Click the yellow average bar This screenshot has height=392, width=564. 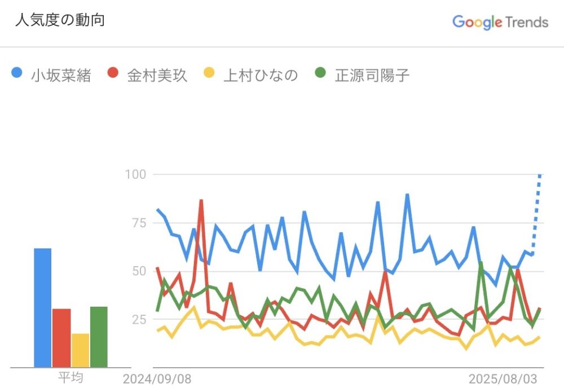[80, 350]
